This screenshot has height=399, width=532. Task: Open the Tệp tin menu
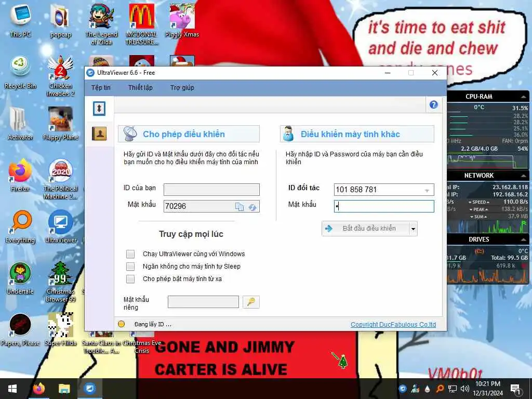(x=101, y=87)
